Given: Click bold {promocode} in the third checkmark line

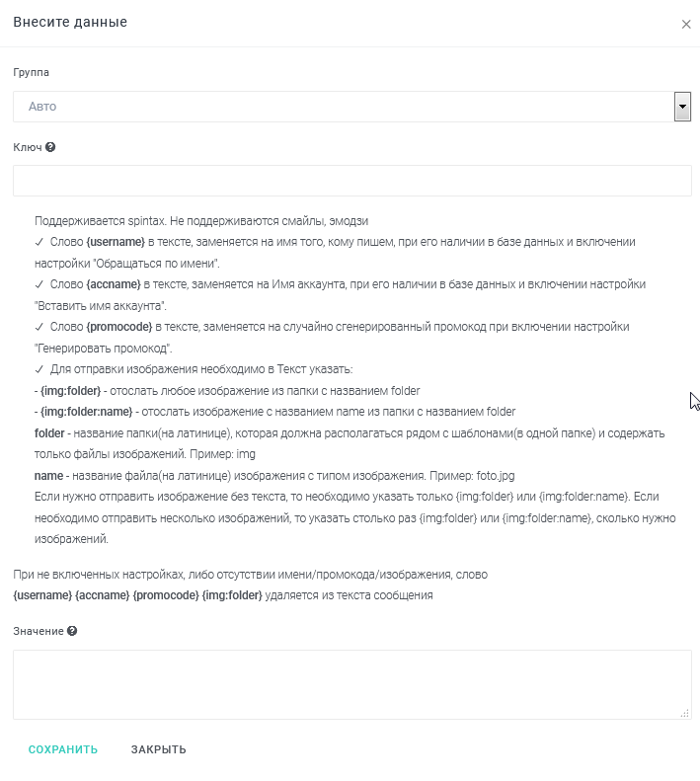Looking at the screenshot, I should tap(120, 326).
